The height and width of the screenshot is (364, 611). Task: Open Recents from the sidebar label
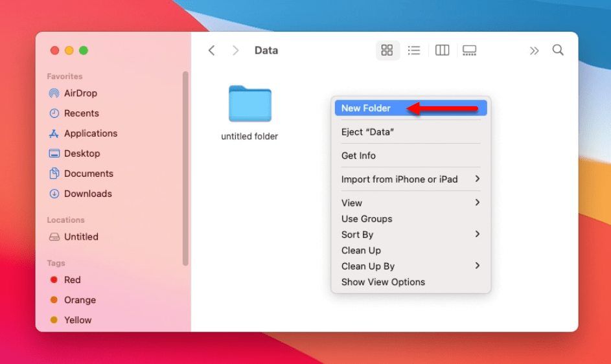pyautogui.click(x=82, y=113)
